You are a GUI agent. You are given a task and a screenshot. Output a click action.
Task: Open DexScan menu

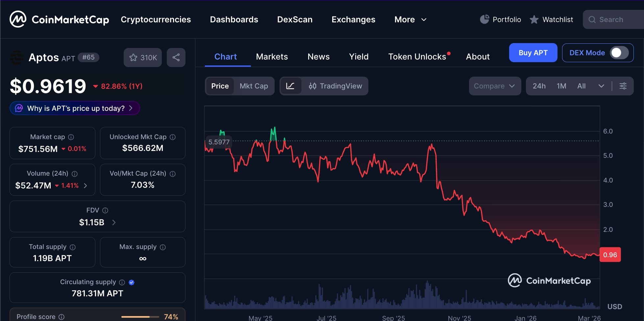pos(295,19)
